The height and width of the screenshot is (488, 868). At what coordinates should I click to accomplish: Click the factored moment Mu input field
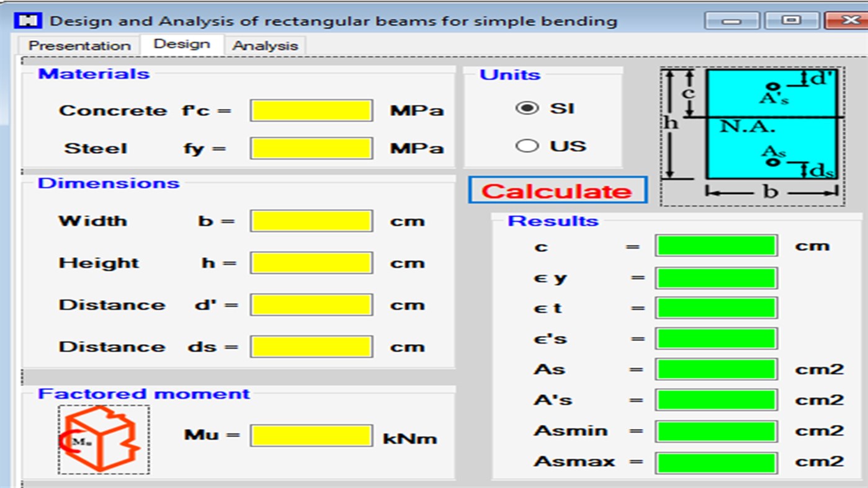point(310,437)
